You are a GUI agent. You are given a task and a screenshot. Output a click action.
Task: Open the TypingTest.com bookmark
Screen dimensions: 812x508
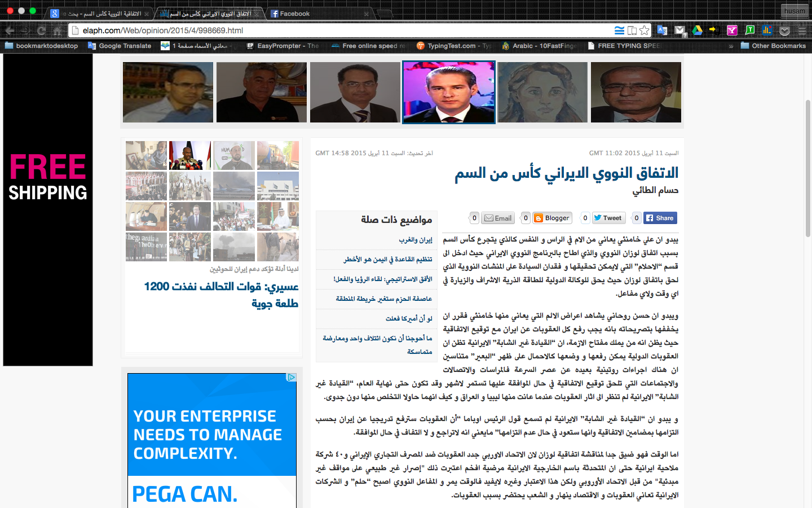click(x=454, y=46)
